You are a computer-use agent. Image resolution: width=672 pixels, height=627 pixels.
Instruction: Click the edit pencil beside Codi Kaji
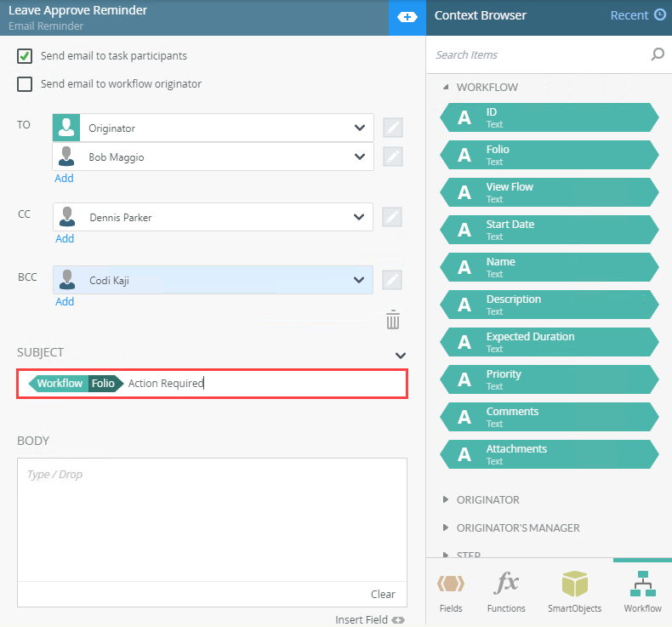click(392, 280)
